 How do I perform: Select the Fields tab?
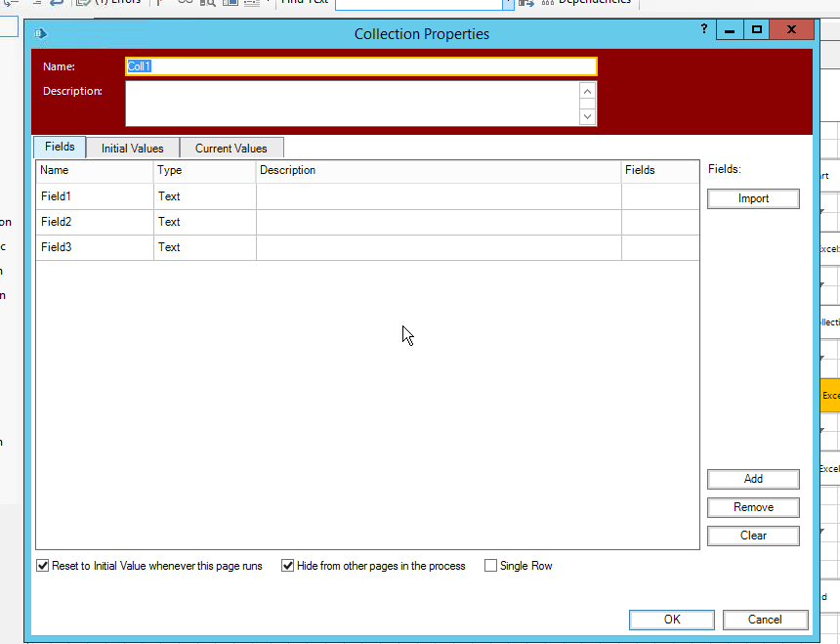(x=60, y=147)
